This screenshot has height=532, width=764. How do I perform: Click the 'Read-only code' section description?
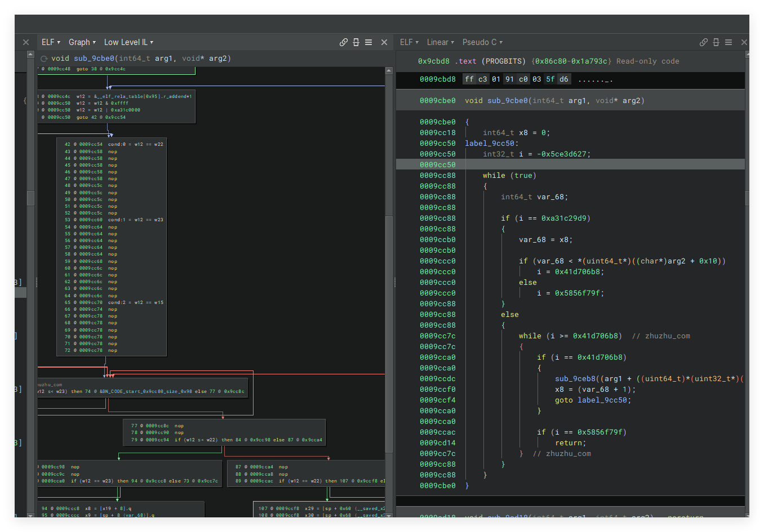647,61
